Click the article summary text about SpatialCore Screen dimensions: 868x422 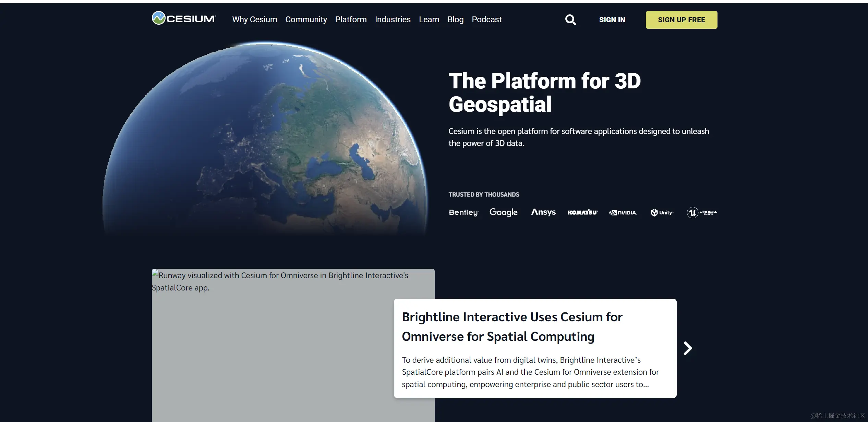pos(530,372)
